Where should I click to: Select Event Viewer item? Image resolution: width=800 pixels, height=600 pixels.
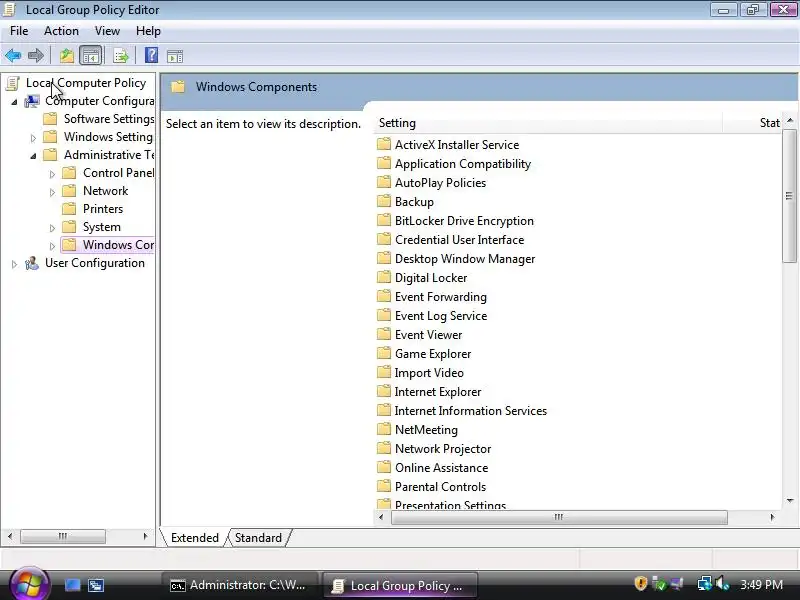(x=429, y=335)
